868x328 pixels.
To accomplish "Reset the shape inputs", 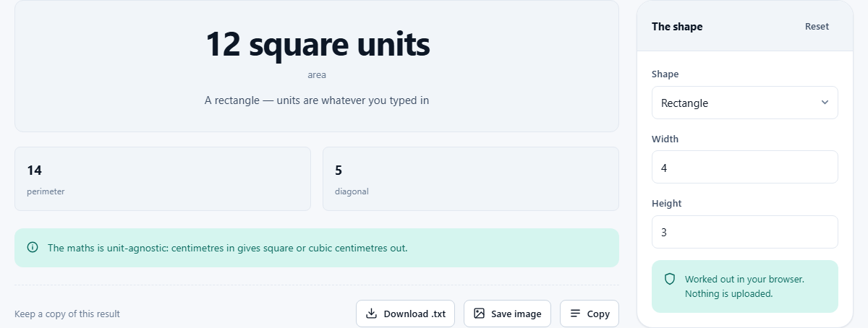I will pyautogui.click(x=817, y=27).
